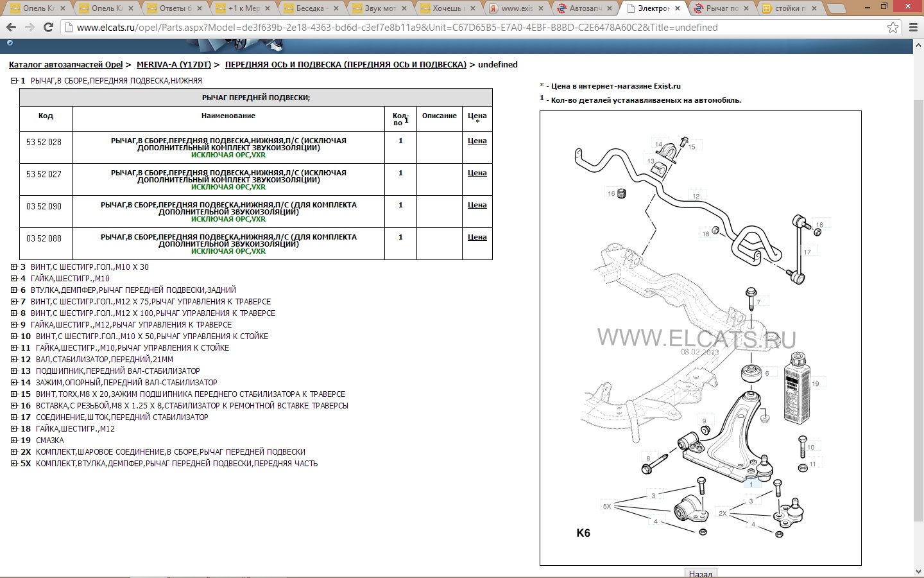Expand item 2X КОМПЛЕКТ,ШАРОВОЕ СОЕДИНЕНИЕ
Viewport: 924px width, 578px height.
click(14, 452)
